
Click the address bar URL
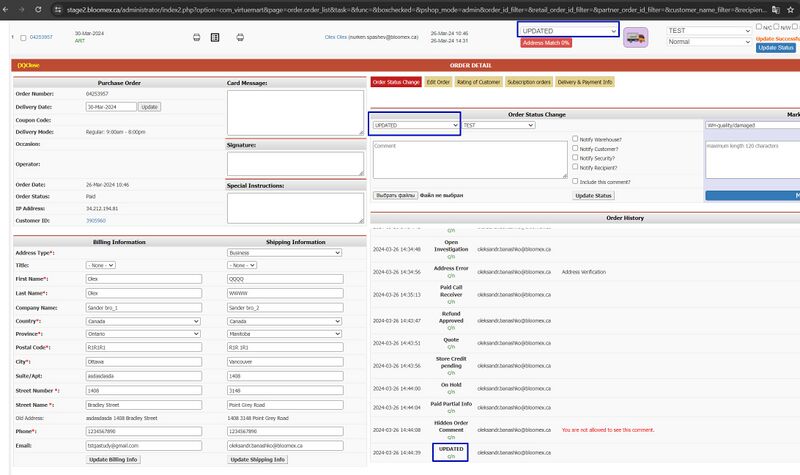click(x=416, y=10)
